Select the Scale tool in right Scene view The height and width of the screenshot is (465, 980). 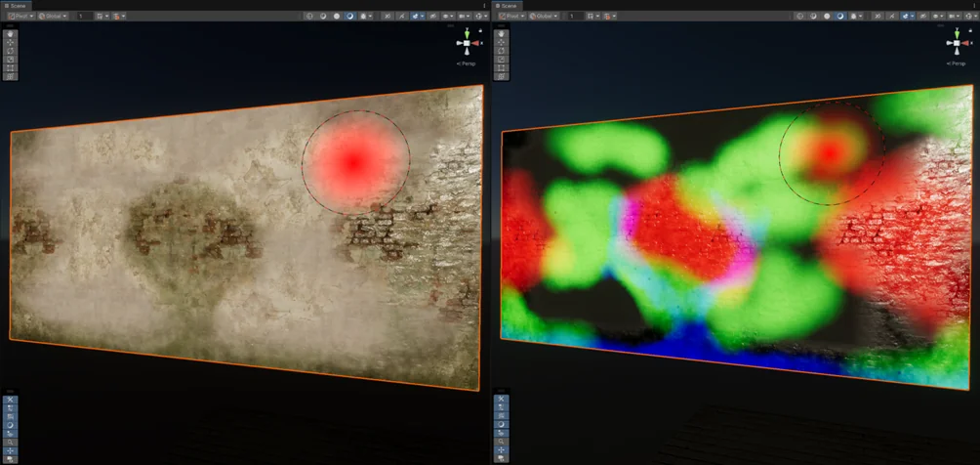502,59
